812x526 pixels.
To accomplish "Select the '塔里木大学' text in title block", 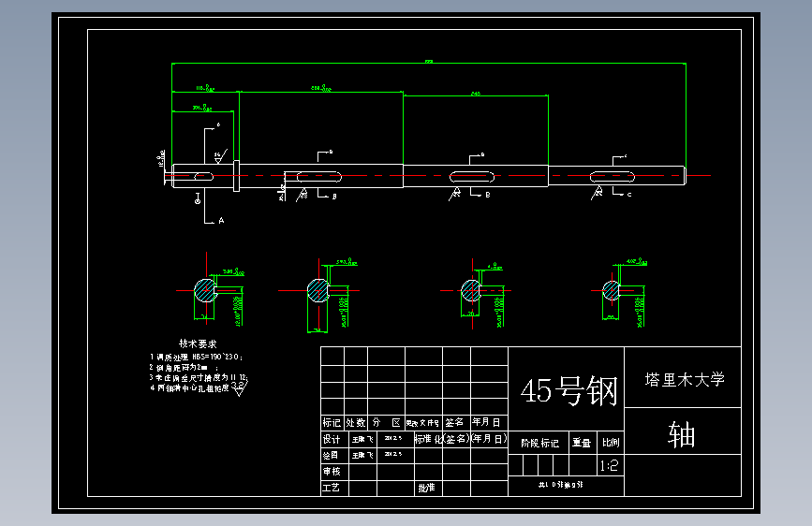I will point(684,379).
